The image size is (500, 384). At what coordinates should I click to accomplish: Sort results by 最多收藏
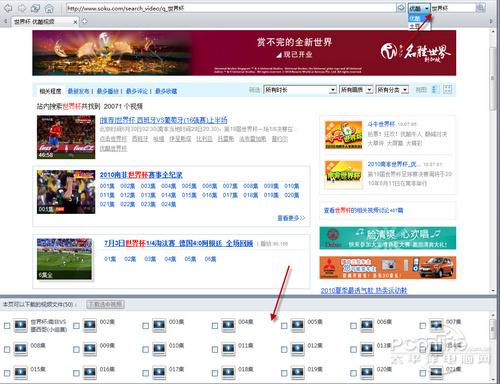(166, 91)
